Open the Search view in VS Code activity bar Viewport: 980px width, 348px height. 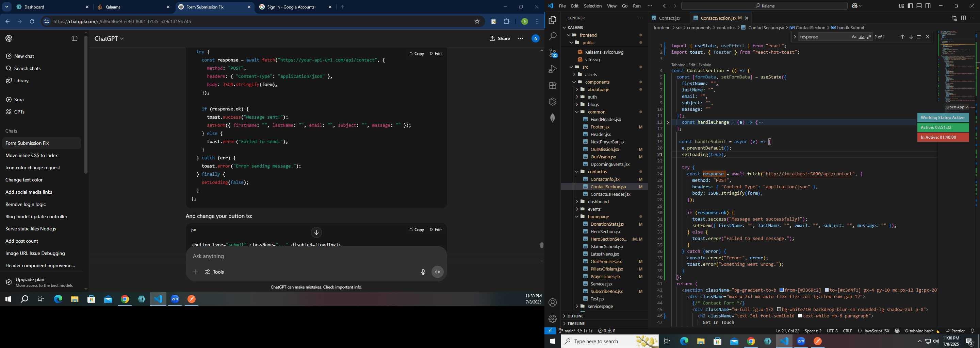point(552,36)
